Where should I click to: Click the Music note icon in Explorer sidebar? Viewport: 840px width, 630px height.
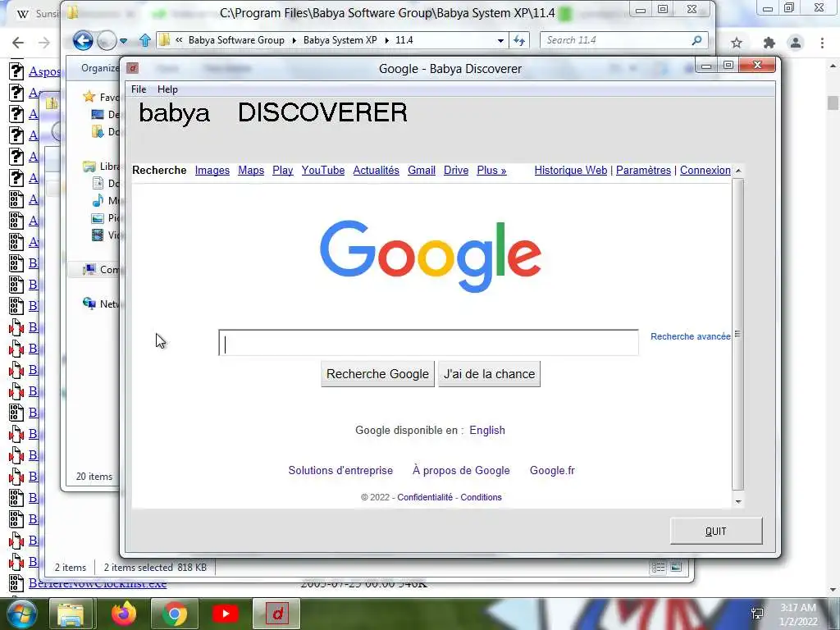click(x=98, y=200)
